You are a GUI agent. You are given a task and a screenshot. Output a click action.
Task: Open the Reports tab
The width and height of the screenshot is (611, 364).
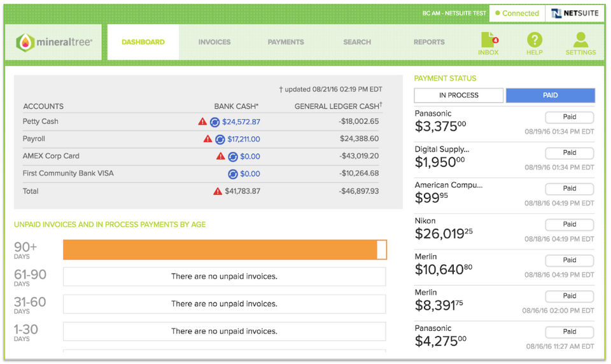click(x=429, y=42)
